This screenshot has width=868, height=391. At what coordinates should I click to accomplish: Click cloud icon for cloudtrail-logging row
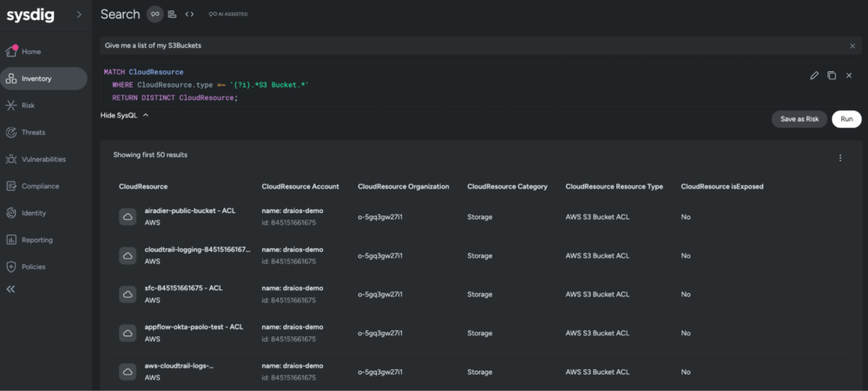point(128,255)
